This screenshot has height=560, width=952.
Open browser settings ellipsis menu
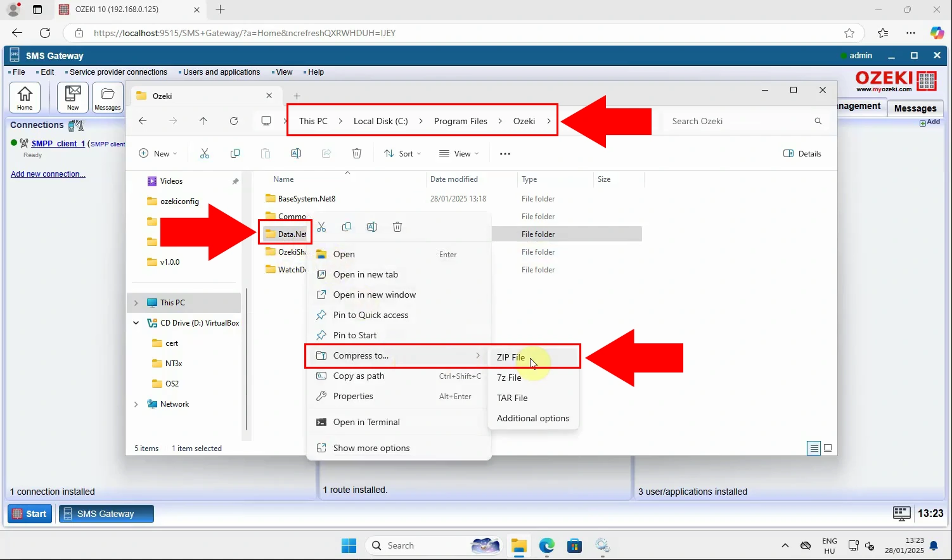[x=911, y=33]
